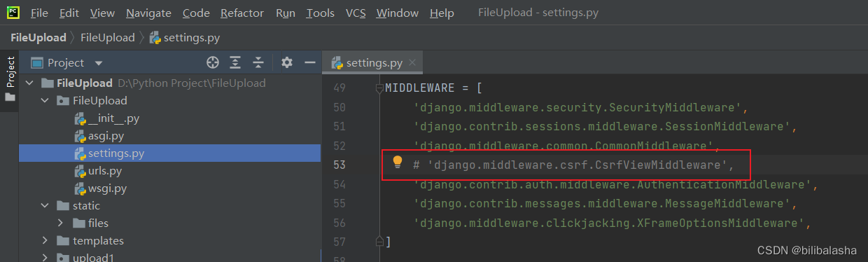868x262 pixels.
Task: Open the Help menu
Action: click(x=442, y=13)
